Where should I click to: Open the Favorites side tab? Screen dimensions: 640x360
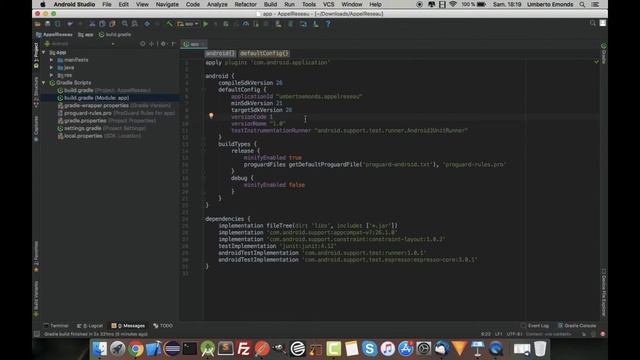[36, 257]
